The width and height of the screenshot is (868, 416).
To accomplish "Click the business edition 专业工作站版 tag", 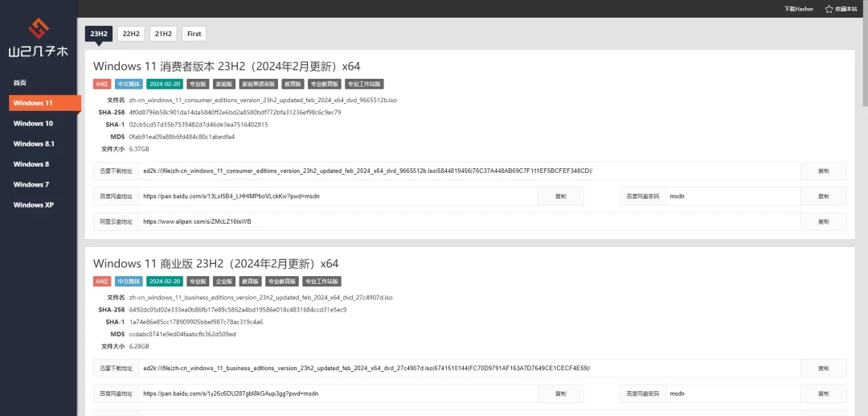I will [322, 282].
